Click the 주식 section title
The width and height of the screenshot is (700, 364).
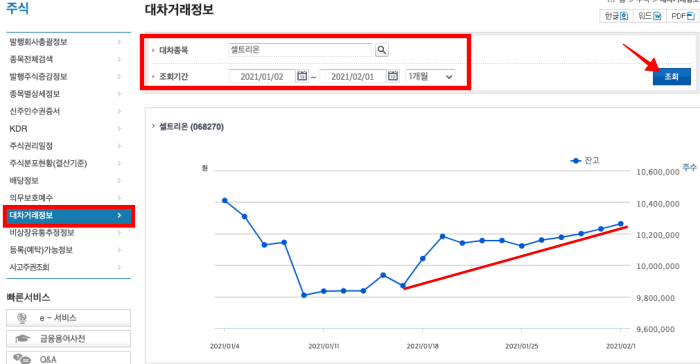tap(17, 8)
